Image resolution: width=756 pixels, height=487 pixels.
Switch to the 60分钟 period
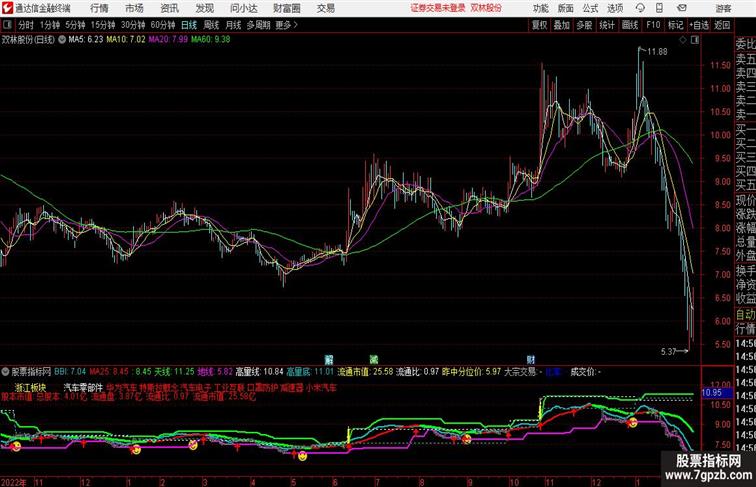coord(163,25)
